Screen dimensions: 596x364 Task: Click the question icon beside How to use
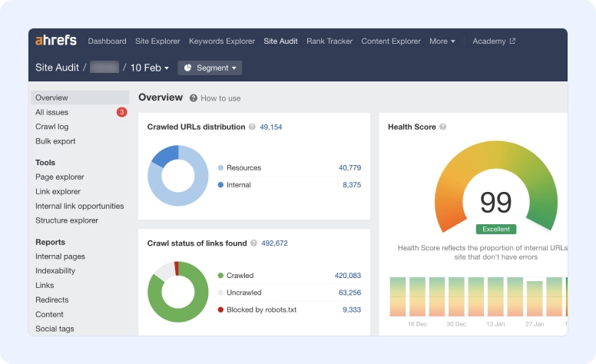coord(194,98)
